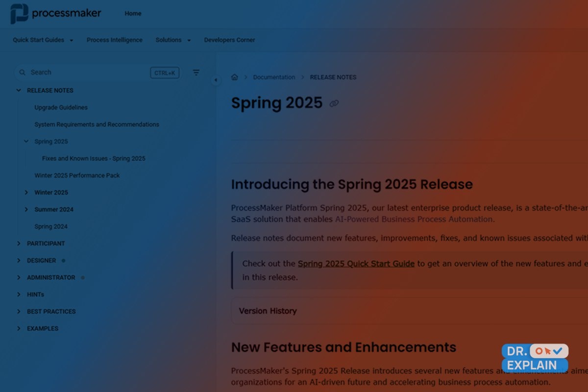Image resolution: width=588 pixels, height=392 pixels.
Task: Click the New Features and Enhancements heading
Action: [x=343, y=347]
